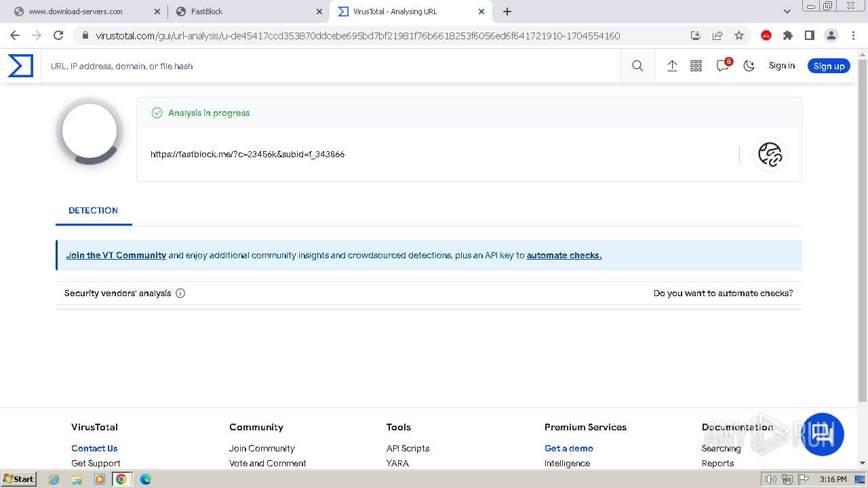Click the Sign up button
Image resolution: width=868 pixels, height=488 pixels.
point(829,66)
